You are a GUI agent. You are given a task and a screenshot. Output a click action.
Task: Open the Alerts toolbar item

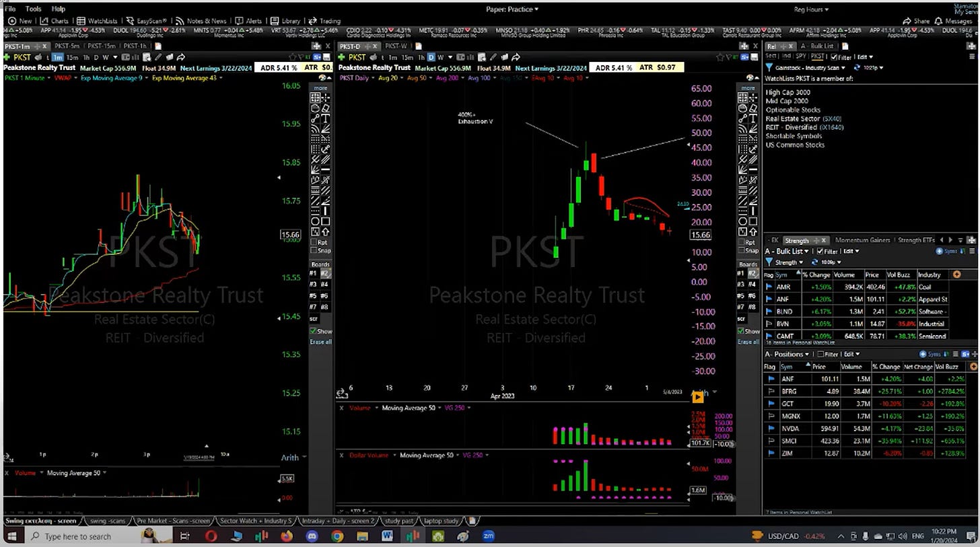click(249, 21)
